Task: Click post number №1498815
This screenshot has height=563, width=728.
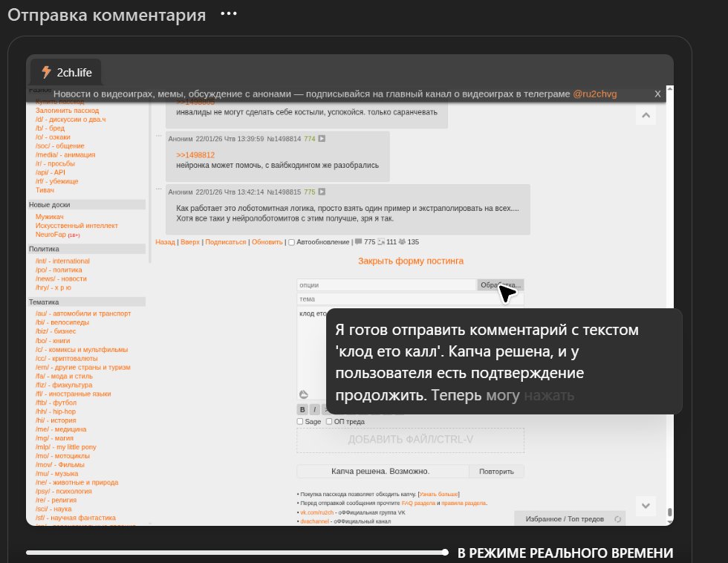Action: point(284,192)
